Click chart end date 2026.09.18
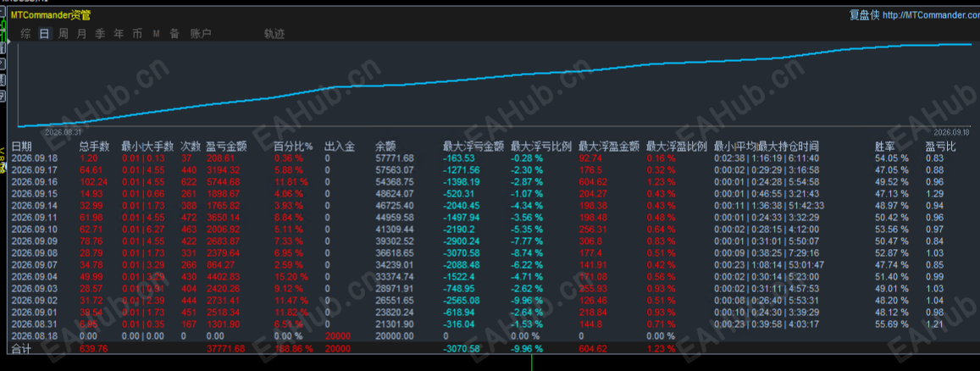Image resolution: width=980 pixels, height=371 pixels. pyautogui.click(x=953, y=132)
